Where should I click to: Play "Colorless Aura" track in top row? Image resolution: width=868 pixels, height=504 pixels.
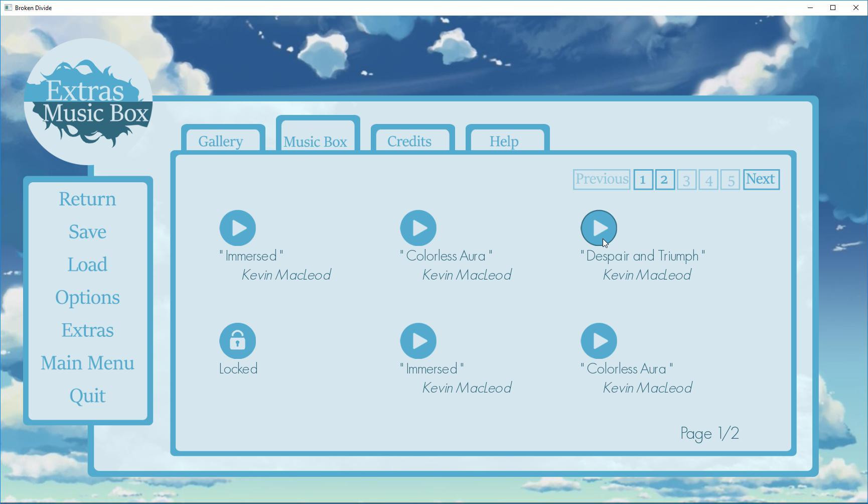click(418, 228)
